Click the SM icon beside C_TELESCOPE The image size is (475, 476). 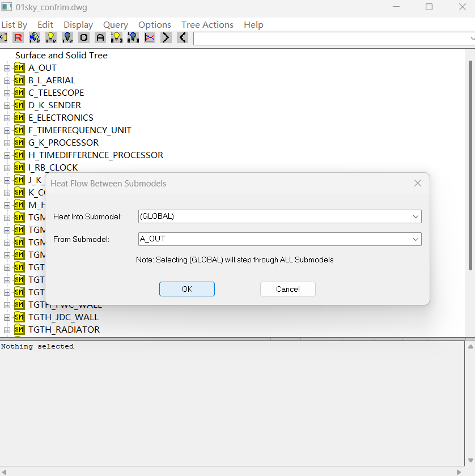(19, 93)
